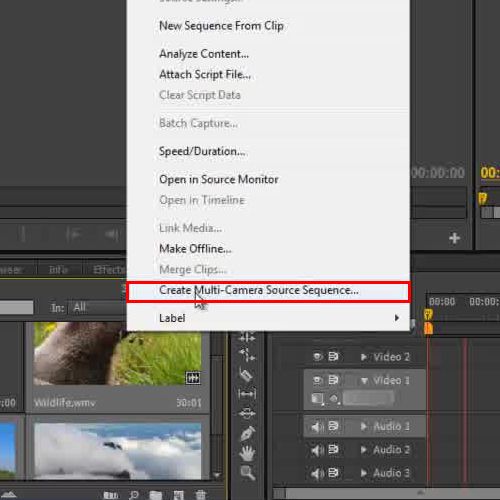The height and width of the screenshot is (500, 500).
Task: Select the Slip tool
Action: tap(247, 394)
